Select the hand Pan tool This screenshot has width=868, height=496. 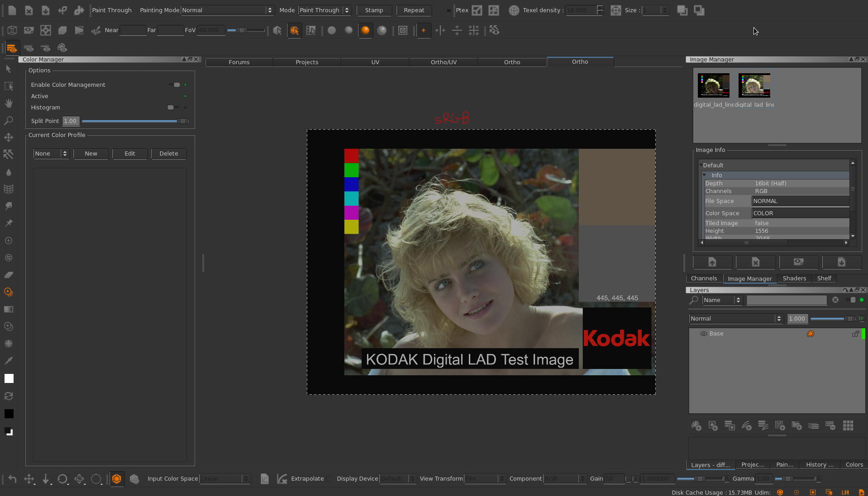9,103
